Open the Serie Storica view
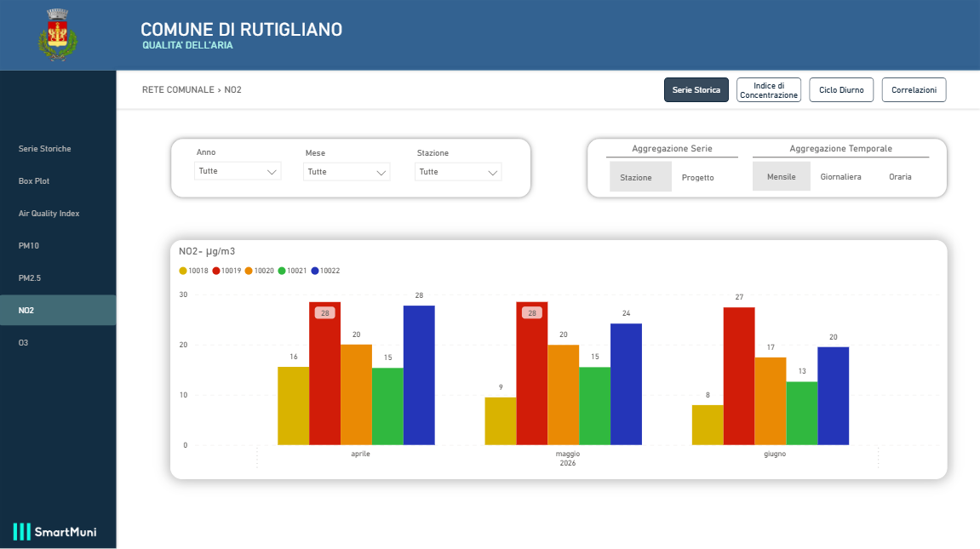 [696, 90]
